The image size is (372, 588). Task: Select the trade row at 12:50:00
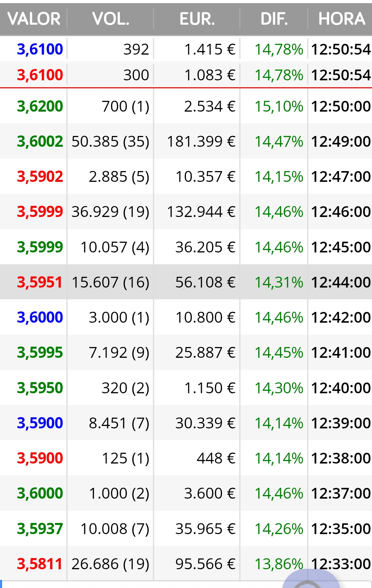click(x=186, y=106)
